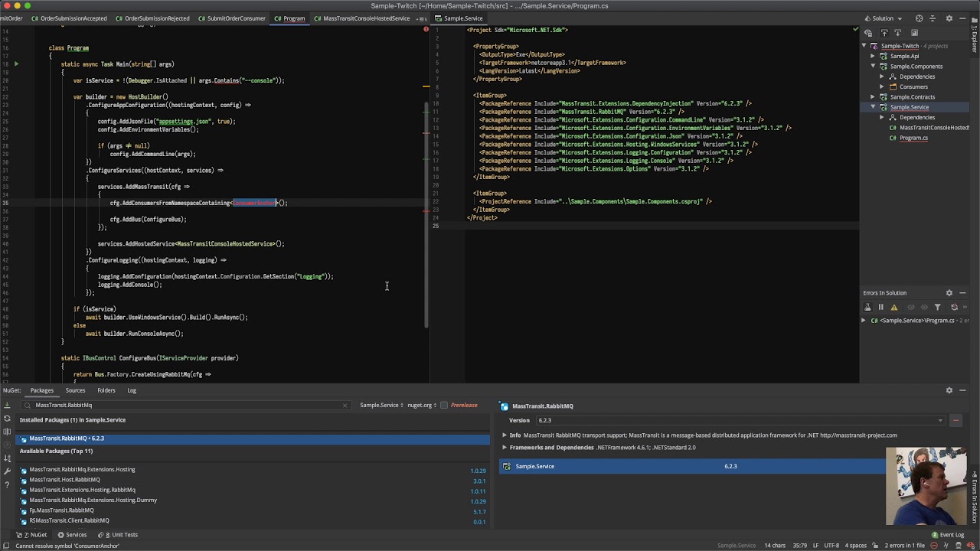
Task: Open NuGet details panel settings gear
Action: (949, 390)
